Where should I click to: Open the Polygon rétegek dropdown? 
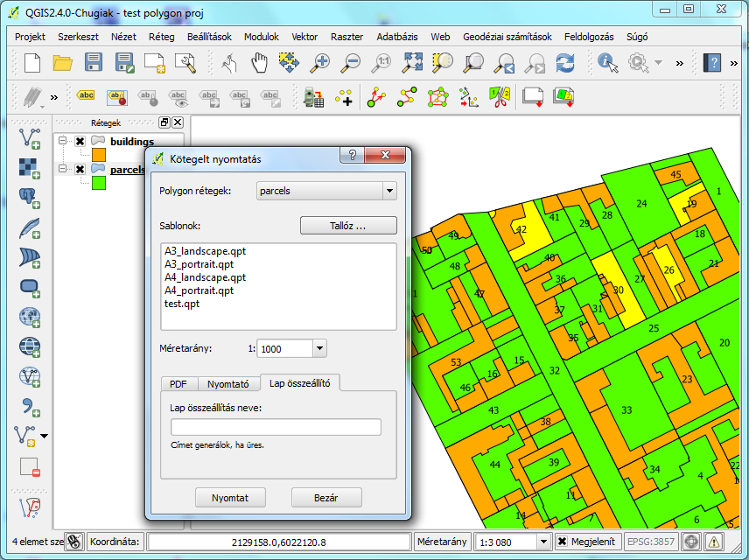(388, 191)
